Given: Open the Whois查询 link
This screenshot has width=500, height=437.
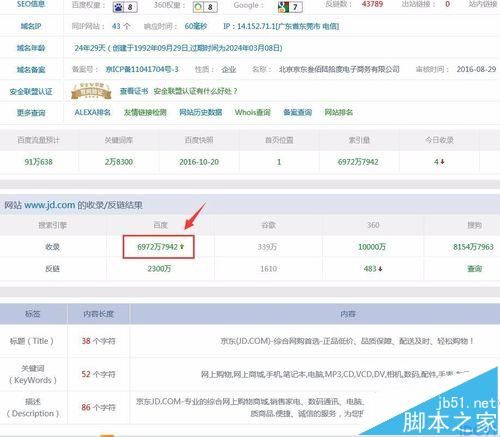Looking at the screenshot, I should click(x=252, y=112).
